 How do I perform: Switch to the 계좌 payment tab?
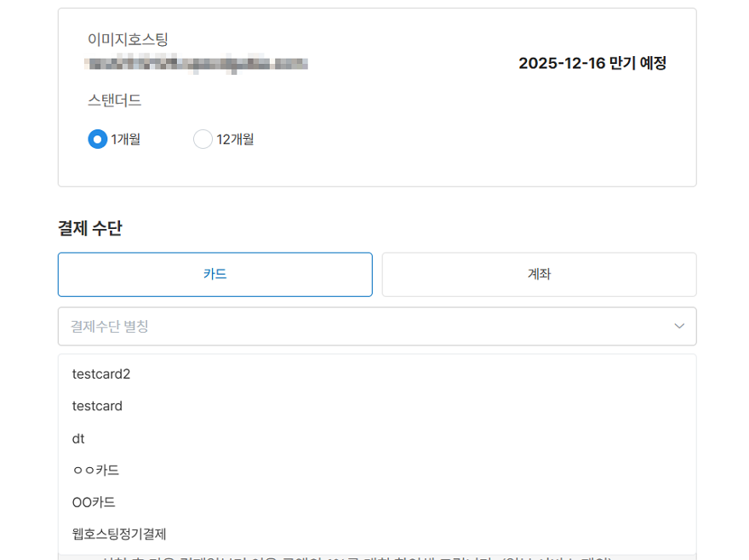[x=539, y=274]
